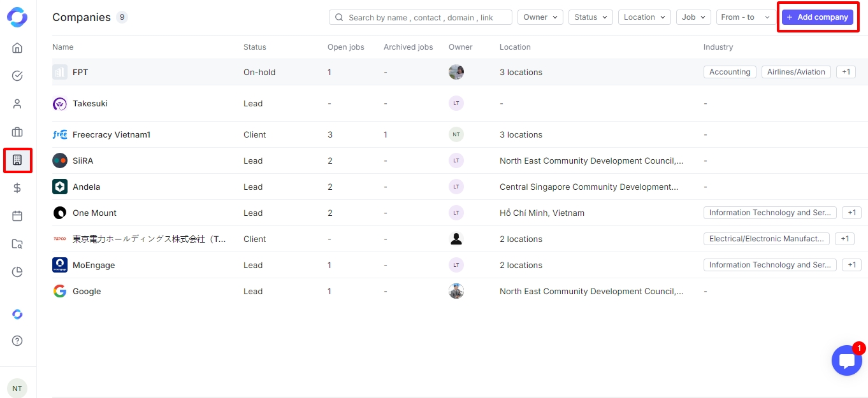Image resolution: width=868 pixels, height=398 pixels.
Task: Open the Tasks checkmark icon in sidebar
Action: coord(17,76)
